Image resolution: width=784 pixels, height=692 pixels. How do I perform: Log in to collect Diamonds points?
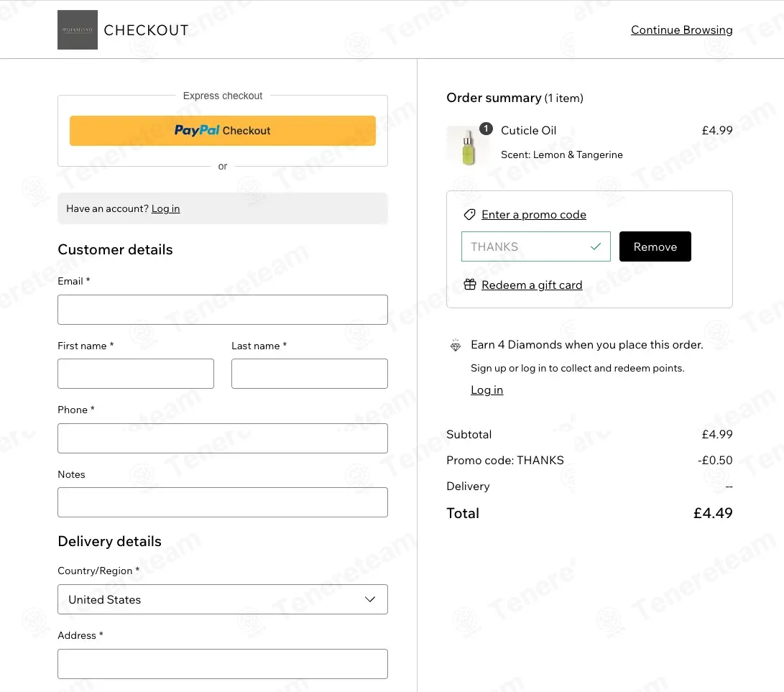(x=486, y=390)
